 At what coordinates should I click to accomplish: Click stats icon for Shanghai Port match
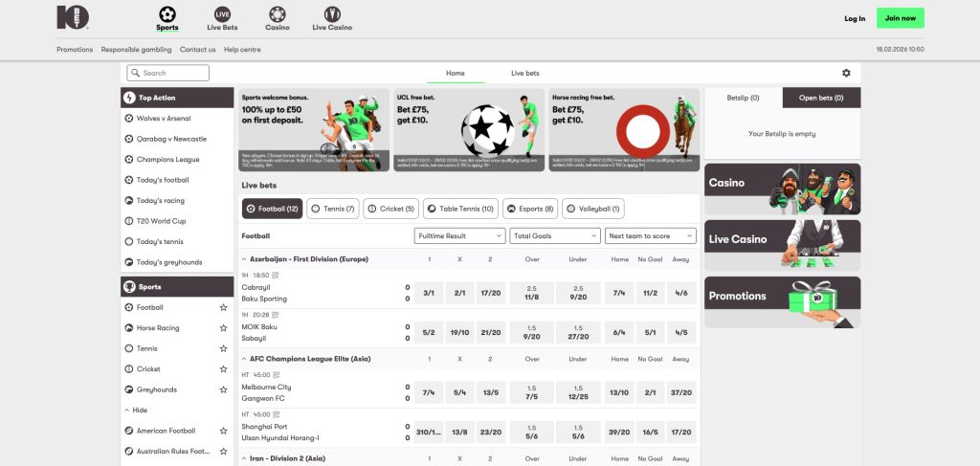(276, 414)
